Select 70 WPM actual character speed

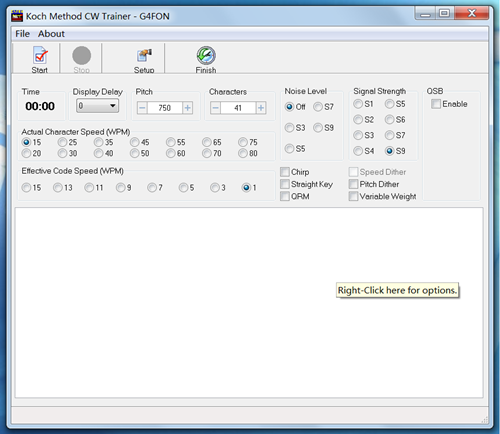click(207, 153)
